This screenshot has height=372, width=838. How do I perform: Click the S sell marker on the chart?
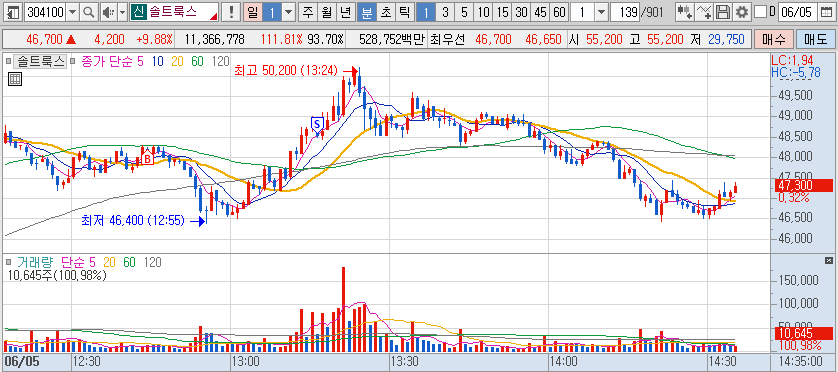click(x=316, y=125)
